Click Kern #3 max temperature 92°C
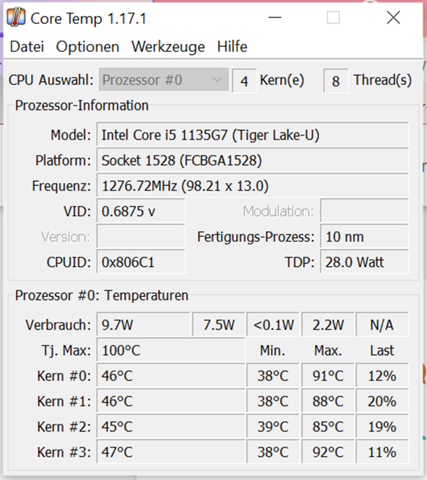Viewport: 427px width, 480px height. click(328, 452)
